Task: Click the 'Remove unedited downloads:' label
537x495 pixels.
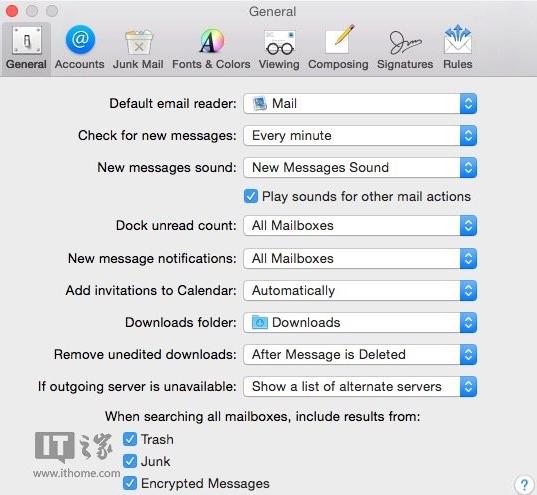Action: [145, 354]
